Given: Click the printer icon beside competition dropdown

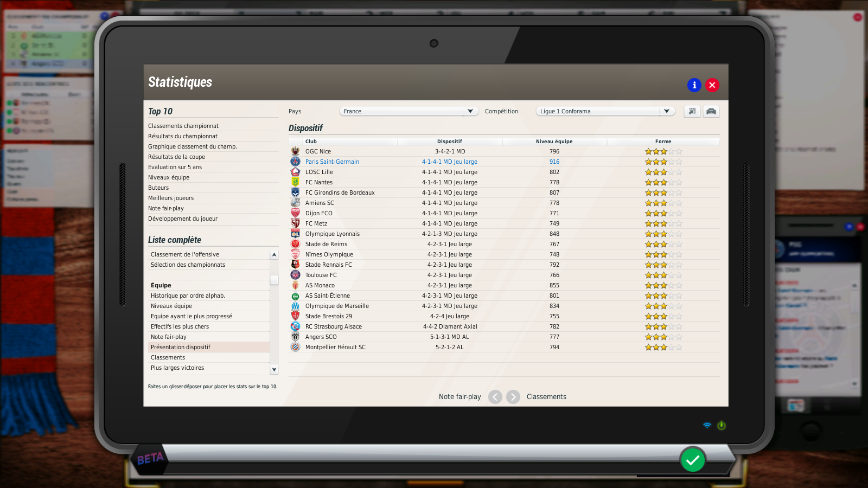Looking at the screenshot, I should pos(711,111).
